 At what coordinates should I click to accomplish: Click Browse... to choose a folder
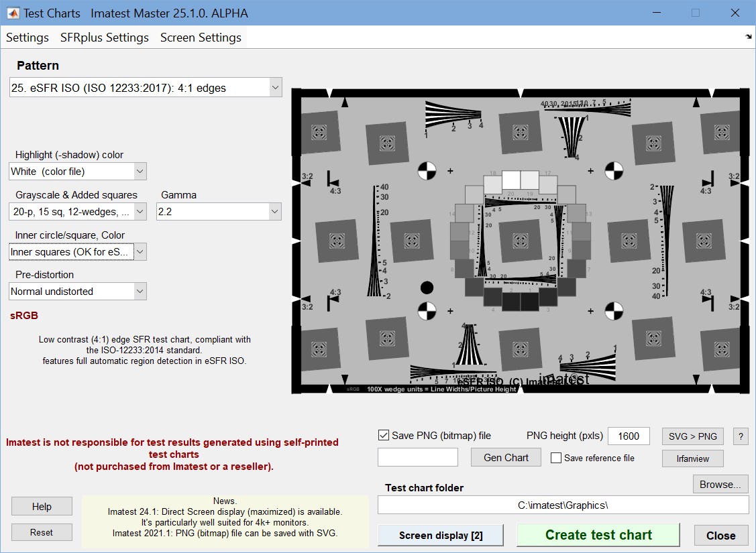[x=720, y=484]
